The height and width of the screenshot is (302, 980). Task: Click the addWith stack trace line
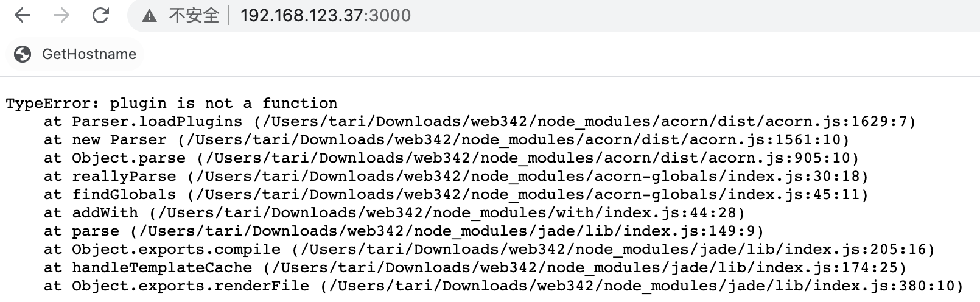click(x=394, y=212)
